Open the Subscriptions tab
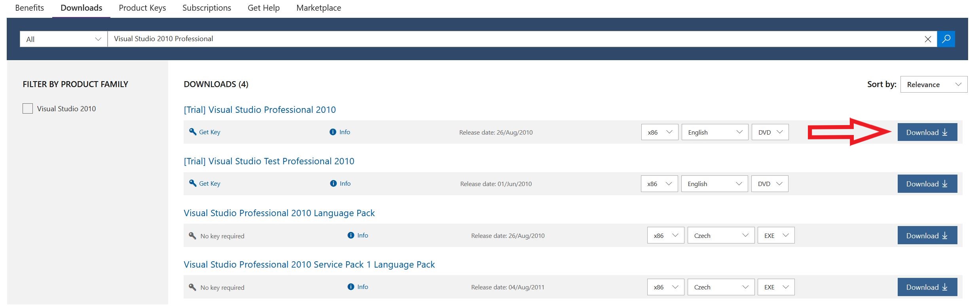This screenshot has width=980, height=306. (207, 8)
